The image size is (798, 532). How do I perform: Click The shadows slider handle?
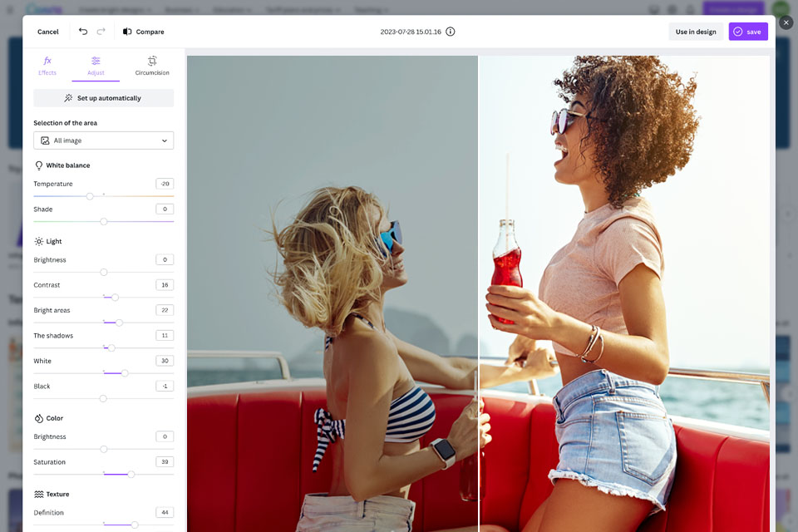tap(111, 347)
